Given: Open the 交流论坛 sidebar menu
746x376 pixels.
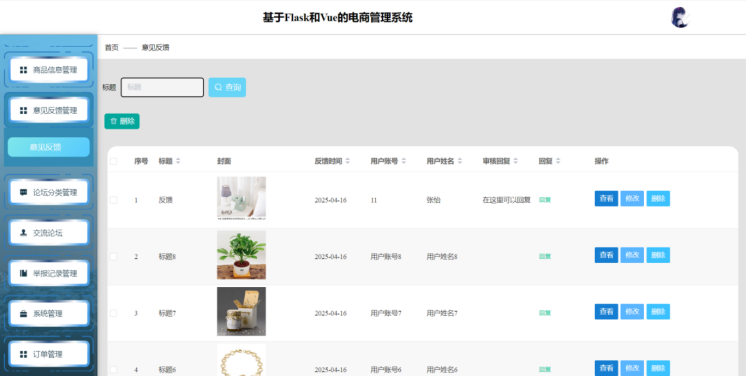Looking at the screenshot, I should click(49, 233).
